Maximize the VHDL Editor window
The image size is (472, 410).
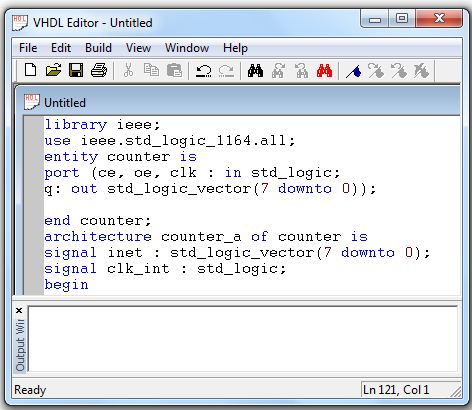tap(402, 19)
